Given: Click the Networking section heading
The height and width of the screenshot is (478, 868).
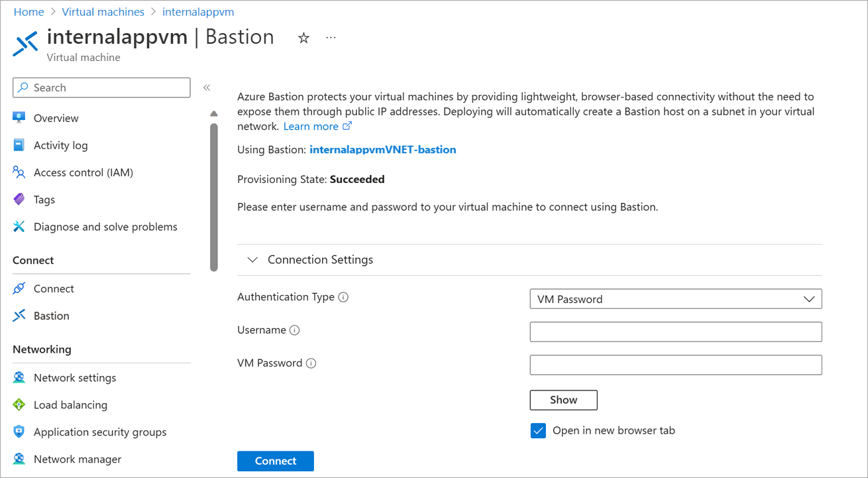Looking at the screenshot, I should [x=42, y=349].
